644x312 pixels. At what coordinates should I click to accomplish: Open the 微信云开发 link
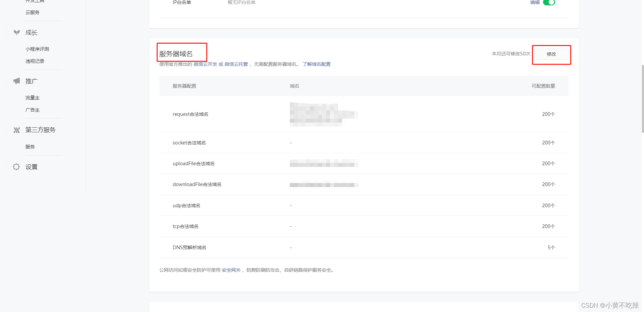click(205, 64)
